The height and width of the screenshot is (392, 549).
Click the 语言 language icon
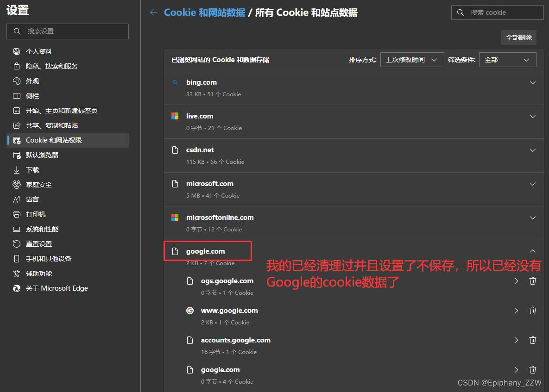(x=17, y=199)
